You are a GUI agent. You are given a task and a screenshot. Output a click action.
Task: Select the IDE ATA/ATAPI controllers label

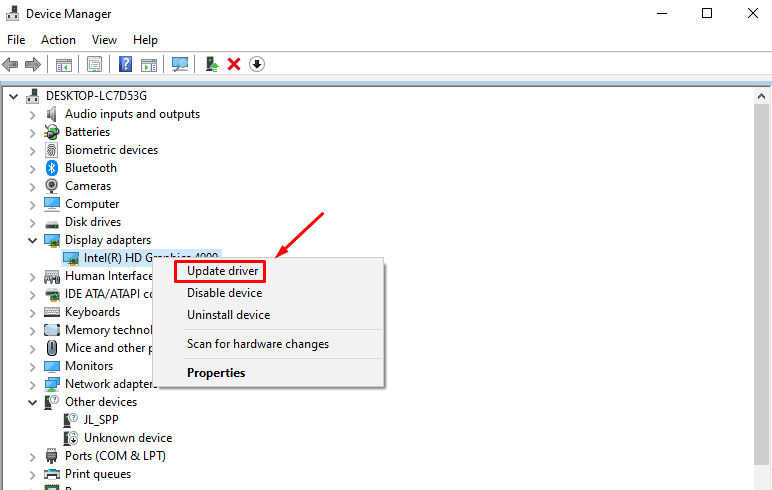click(x=109, y=294)
